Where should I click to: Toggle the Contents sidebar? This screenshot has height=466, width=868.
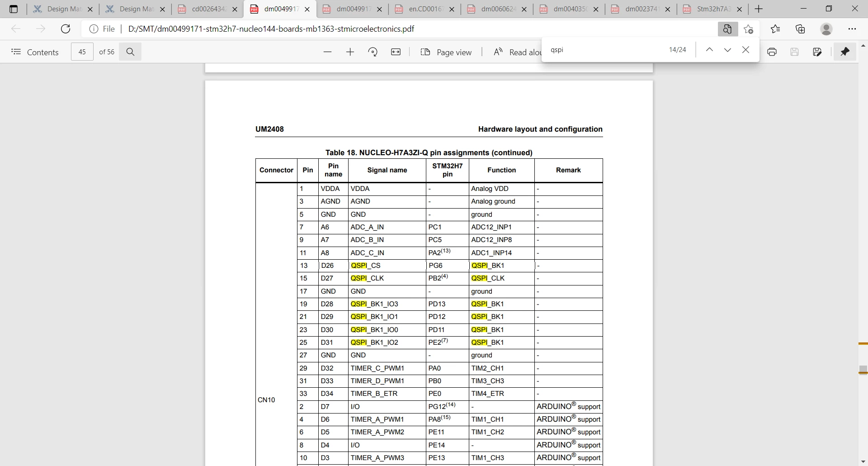pyautogui.click(x=35, y=52)
